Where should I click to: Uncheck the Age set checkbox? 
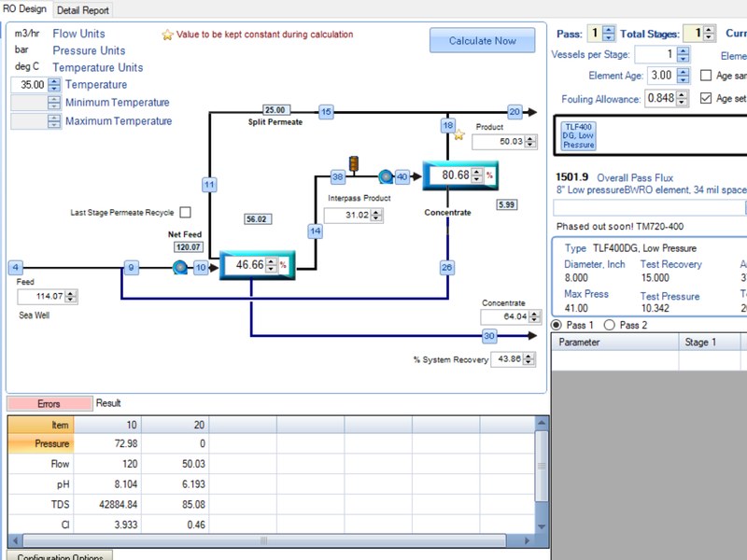pyautogui.click(x=706, y=98)
